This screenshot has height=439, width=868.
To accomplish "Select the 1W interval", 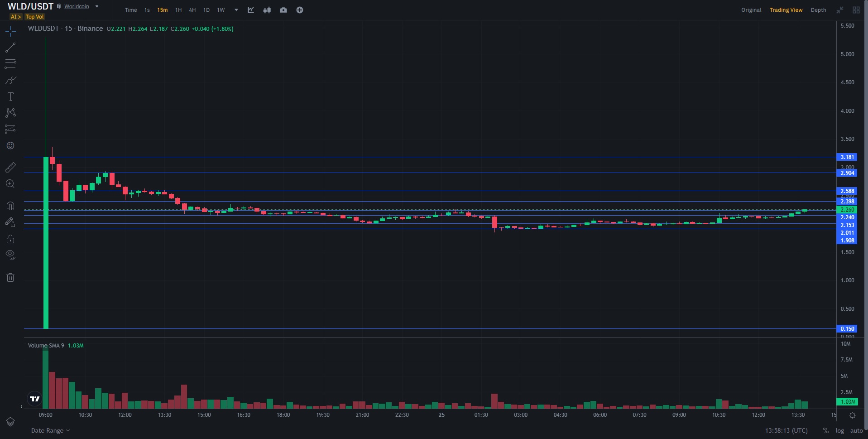I will point(221,10).
